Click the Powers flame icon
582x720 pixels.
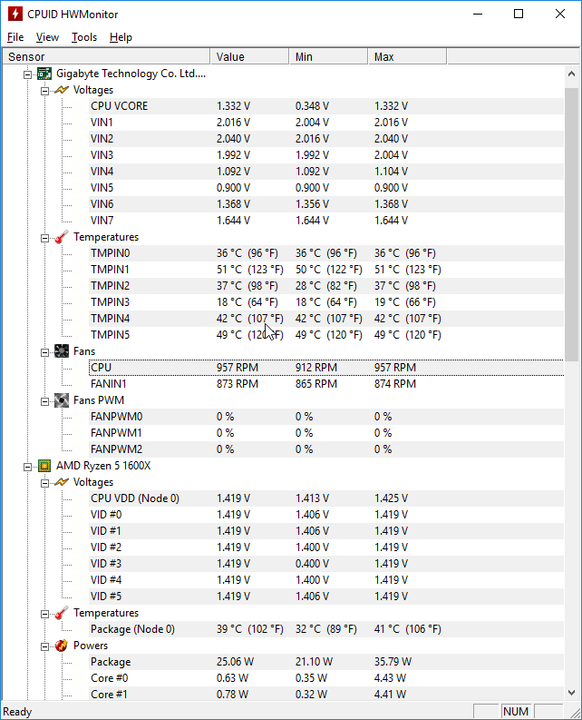(x=62, y=646)
